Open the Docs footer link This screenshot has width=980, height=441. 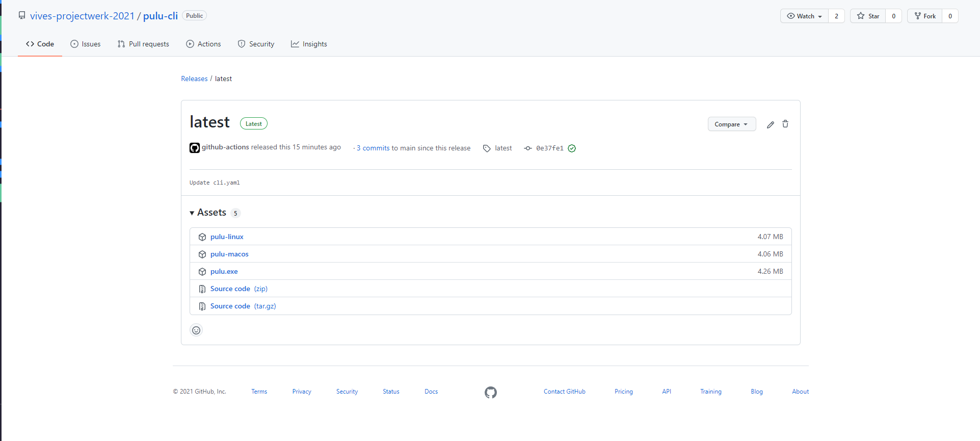click(431, 392)
